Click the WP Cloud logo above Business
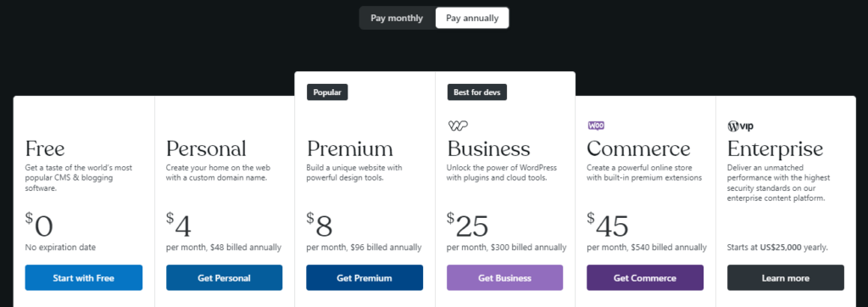The width and height of the screenshot is (868, 307). pyautogui.click(x=458, y=126)
